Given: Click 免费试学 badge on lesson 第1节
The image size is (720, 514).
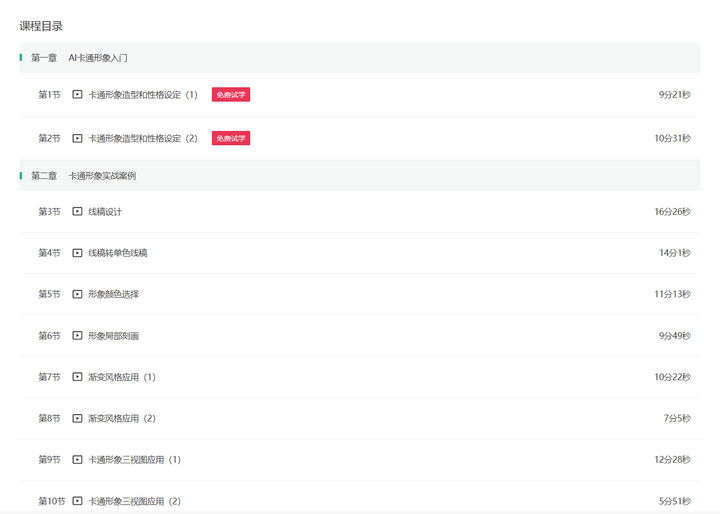Looking at the screenshot, I should [231, 95].
